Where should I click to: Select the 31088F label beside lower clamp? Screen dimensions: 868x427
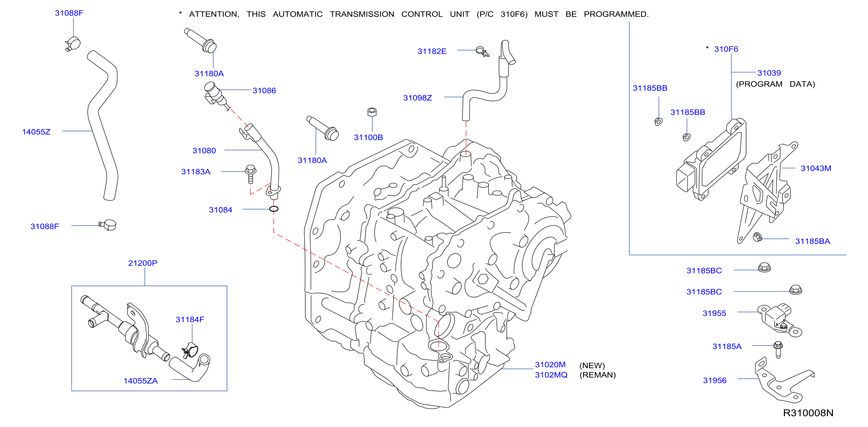pos(45,226)
